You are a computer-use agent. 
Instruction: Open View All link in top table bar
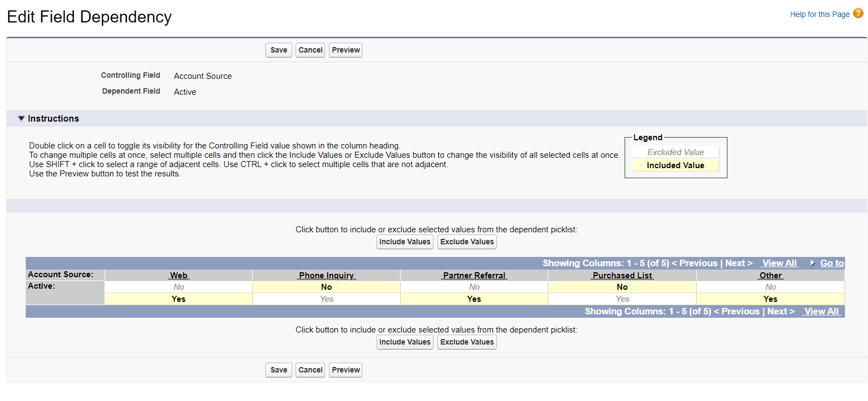779,263
